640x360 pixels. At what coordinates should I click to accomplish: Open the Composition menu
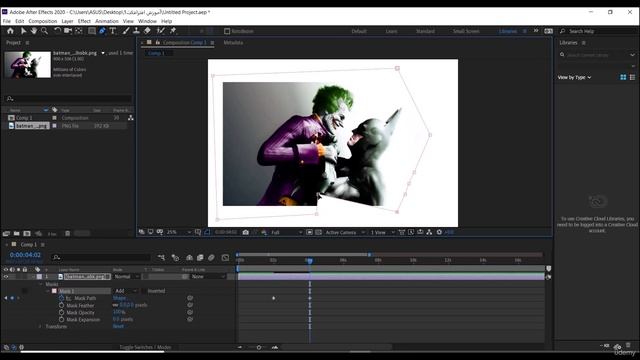click(42, 21)
